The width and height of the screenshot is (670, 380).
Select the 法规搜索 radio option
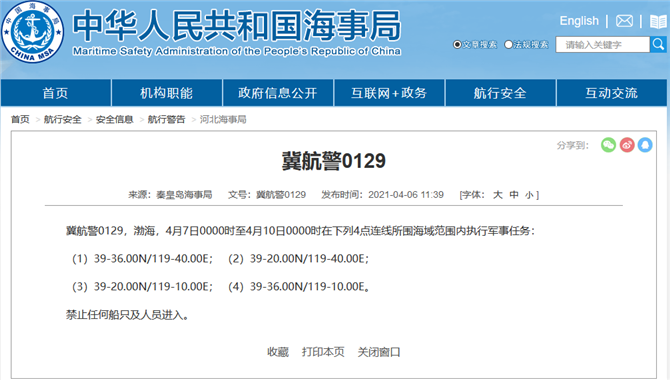tap(508, 44)
